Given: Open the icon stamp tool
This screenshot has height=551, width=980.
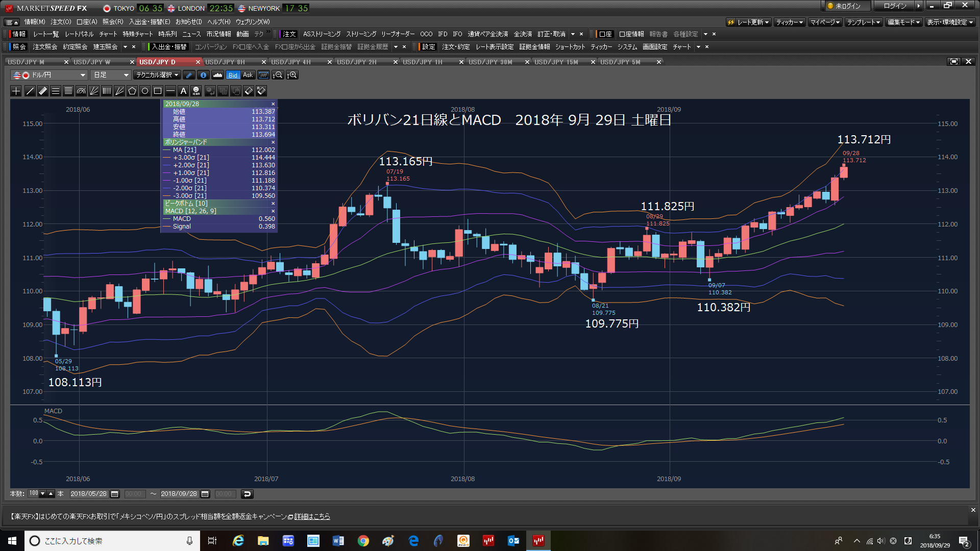Looking at the screenshot, I should tap(196, 91).
